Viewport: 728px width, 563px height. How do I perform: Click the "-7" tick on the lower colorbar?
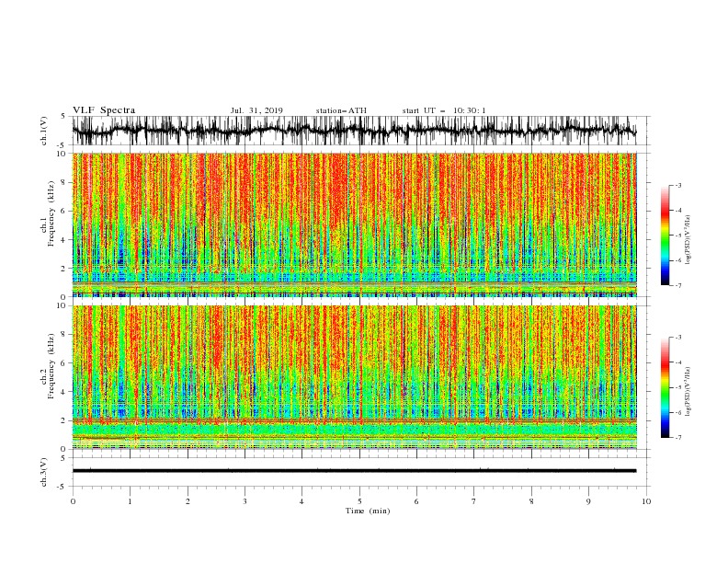click(x=677, y=437)
